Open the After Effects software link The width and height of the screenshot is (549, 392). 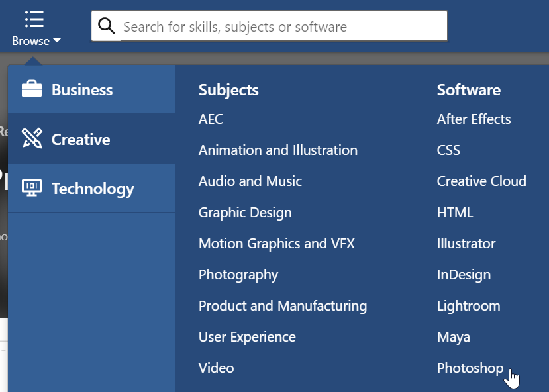point(474,119)
